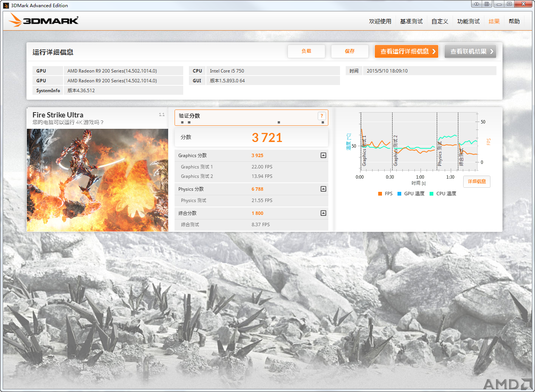
Task: Click the 您的电脑可以运行 4K 游戏吗 subtitle
Action: [68, 122]
